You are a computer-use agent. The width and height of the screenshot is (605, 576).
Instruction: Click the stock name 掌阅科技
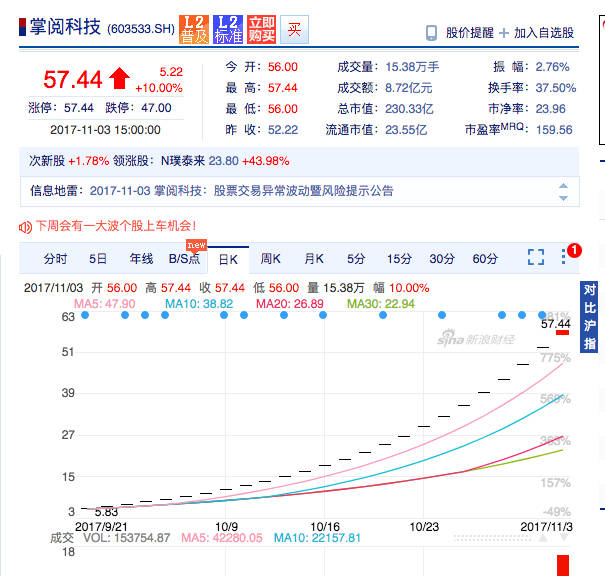pyautogui.click(x=65, y=27)
